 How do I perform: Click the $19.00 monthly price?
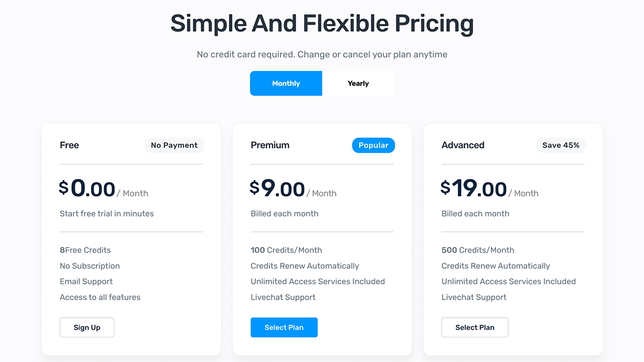point(474,189)
